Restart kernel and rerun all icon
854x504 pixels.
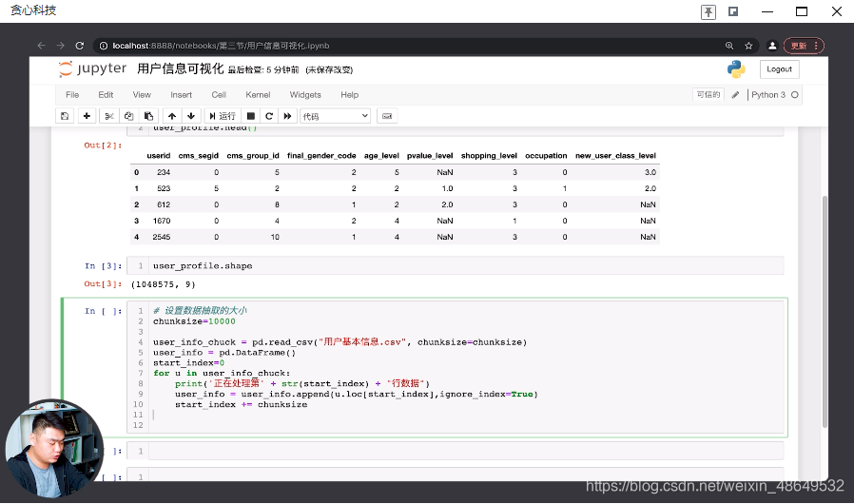click(287, 116)
